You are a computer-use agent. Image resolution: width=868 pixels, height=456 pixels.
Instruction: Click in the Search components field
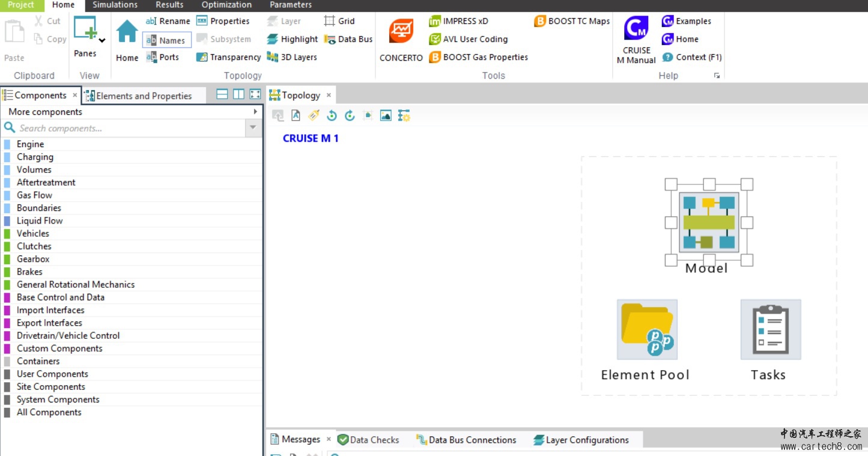point(124,128)
